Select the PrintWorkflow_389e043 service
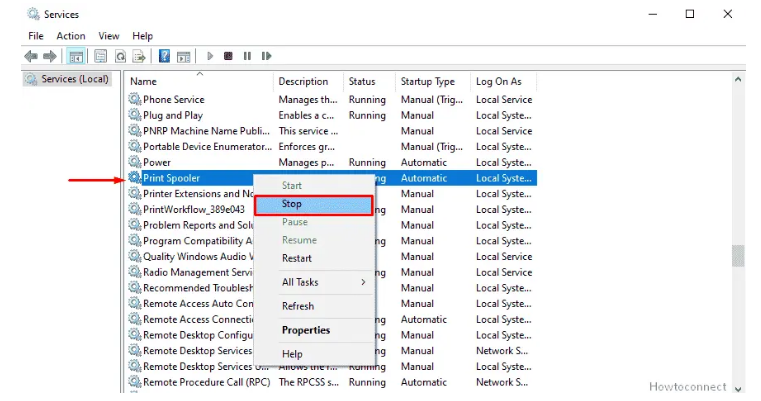Screen dimensions: 761x401 point(194,209)
